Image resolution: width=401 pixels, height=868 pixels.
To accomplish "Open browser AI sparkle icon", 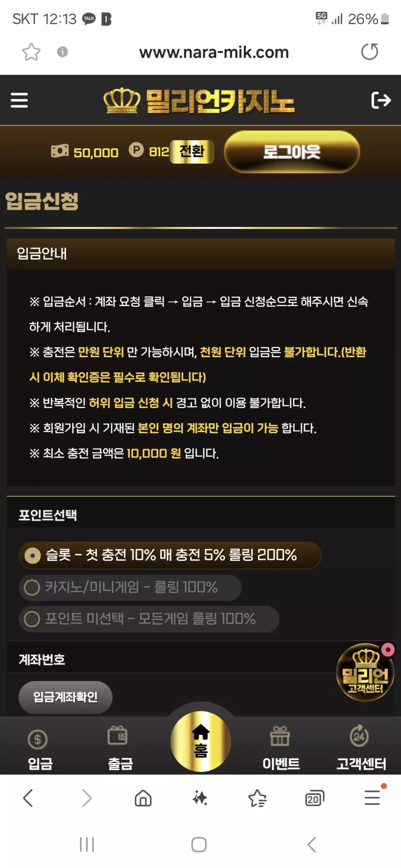I will tap(200, 798).
